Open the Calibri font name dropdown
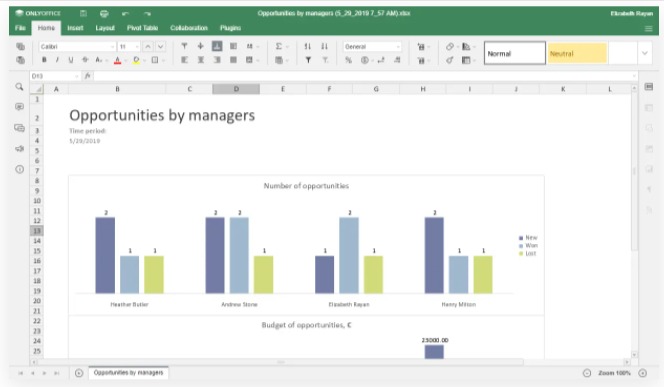The height and width of the screenshot is (387, 664). pyautogui.click(x=77, y=46)
